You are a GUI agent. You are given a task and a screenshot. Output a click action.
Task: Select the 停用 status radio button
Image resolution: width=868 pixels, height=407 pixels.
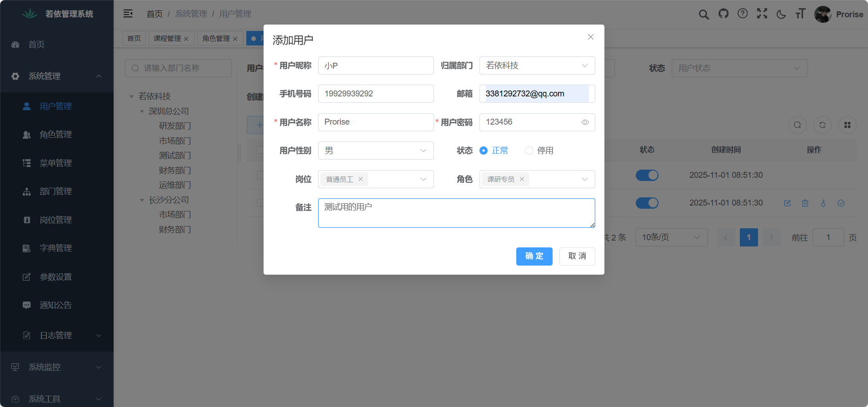(529, 151)
